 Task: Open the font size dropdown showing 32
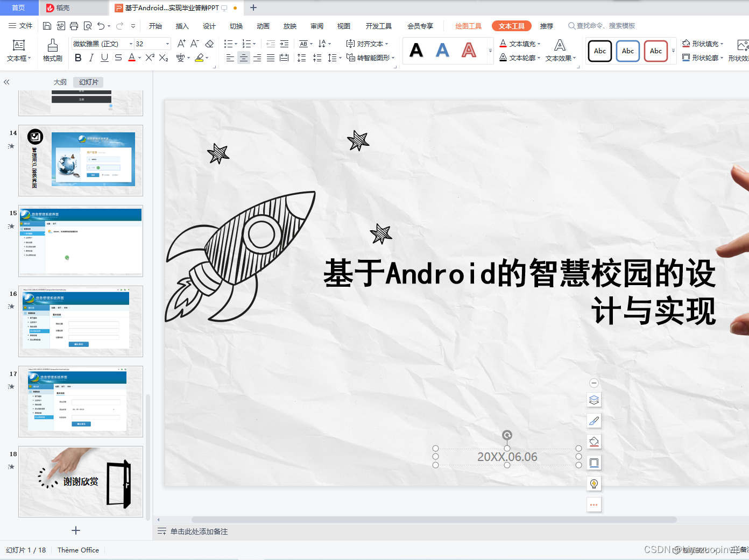pos(167,44)
